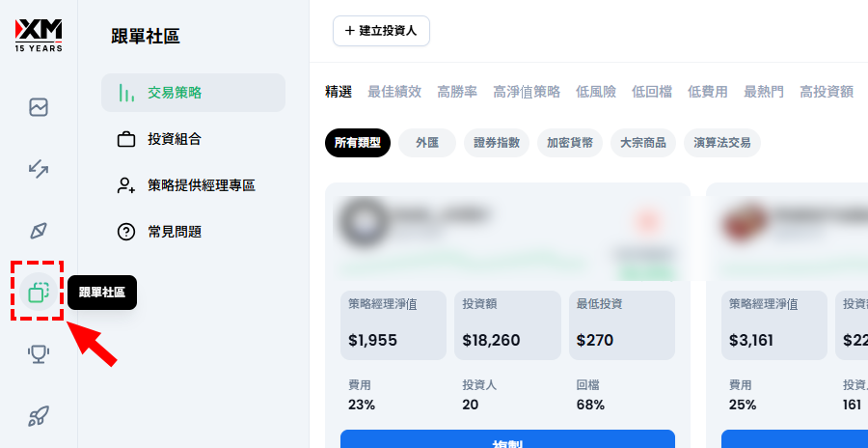The width and height of the screenshot is (868, 448).
Task: Open the second strategy card's blurred profile avatar
Action: point(743,221)
